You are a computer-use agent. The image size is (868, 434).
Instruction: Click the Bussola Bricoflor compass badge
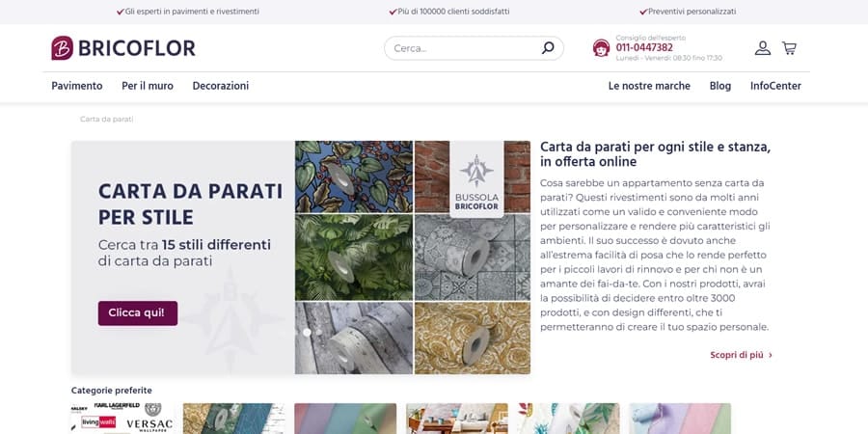click(x=476, y=178)
